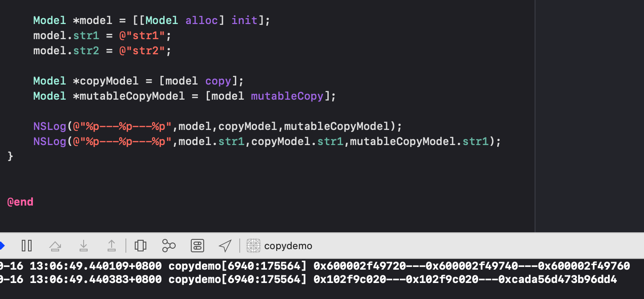644x299 pixels.
Task: Pause program execution in debug bar
Action: point(27,246)
